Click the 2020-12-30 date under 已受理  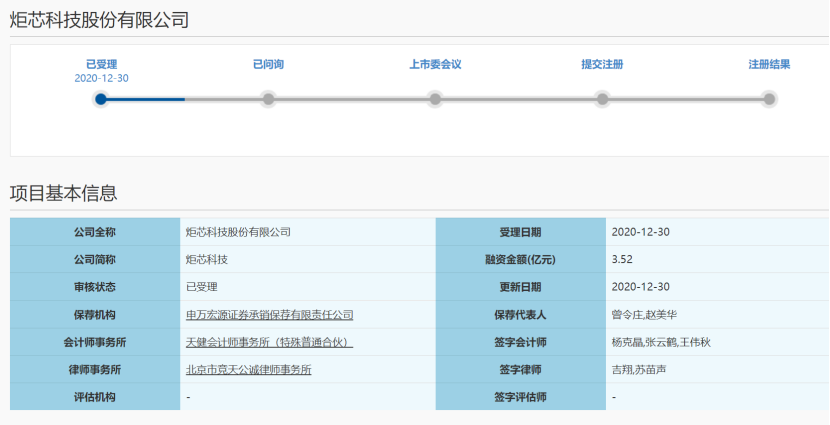click(101, 78)
